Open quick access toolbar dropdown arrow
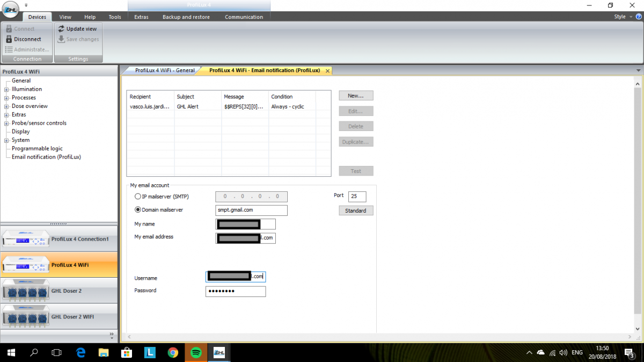This screenshot has height=362, width=644. (26, 5)
